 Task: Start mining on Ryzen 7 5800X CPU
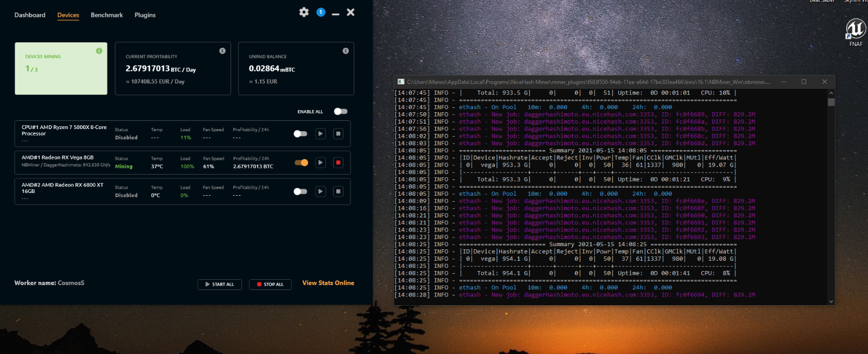(321, 133)
